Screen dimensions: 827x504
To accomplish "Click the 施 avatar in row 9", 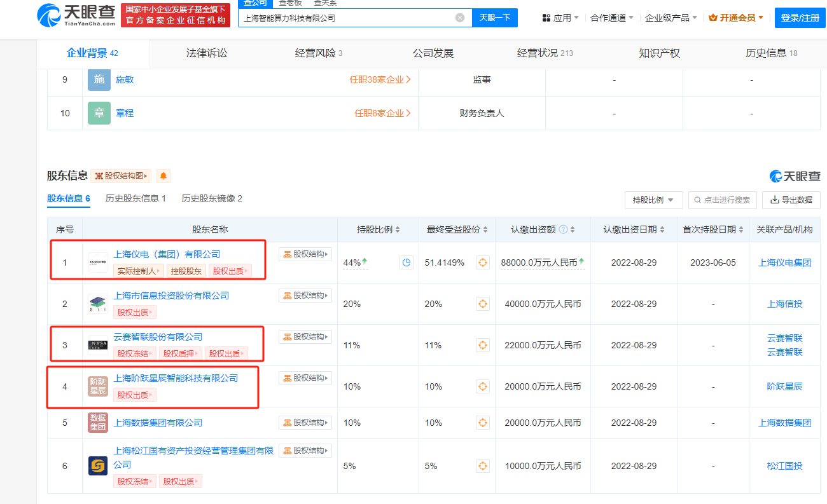I will (x=99, y=79).
